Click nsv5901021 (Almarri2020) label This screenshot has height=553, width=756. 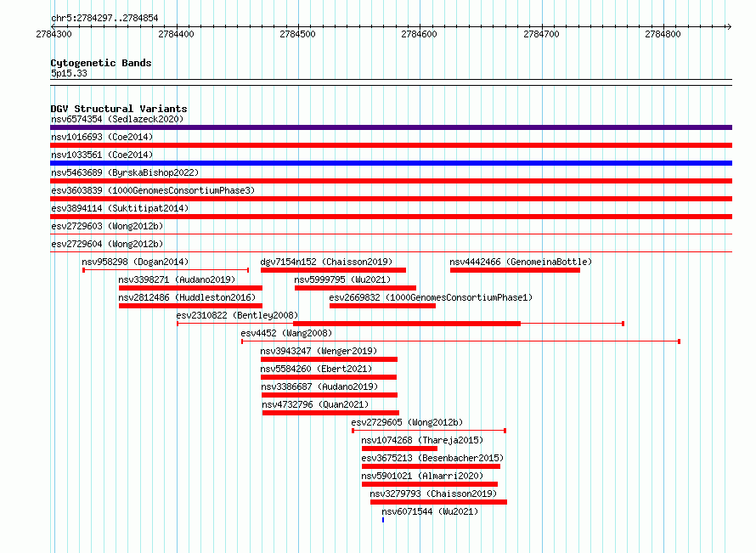(x=422, y=476)
